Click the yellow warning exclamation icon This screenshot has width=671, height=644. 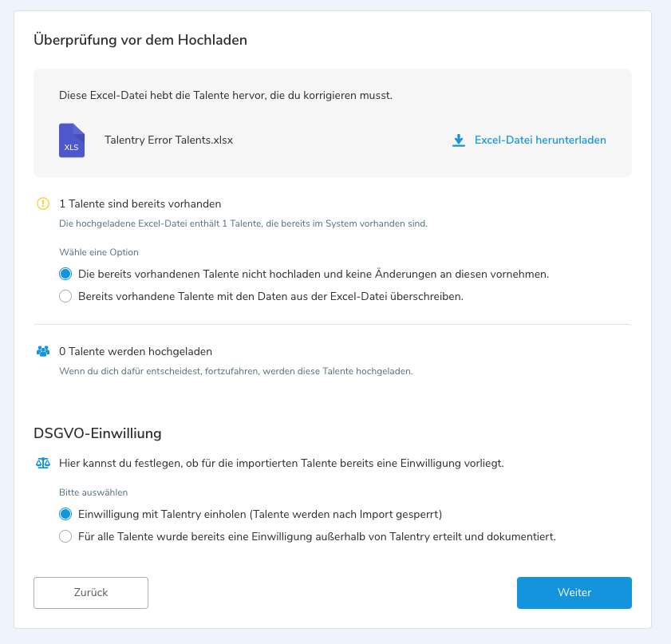(x=43, y=203)
